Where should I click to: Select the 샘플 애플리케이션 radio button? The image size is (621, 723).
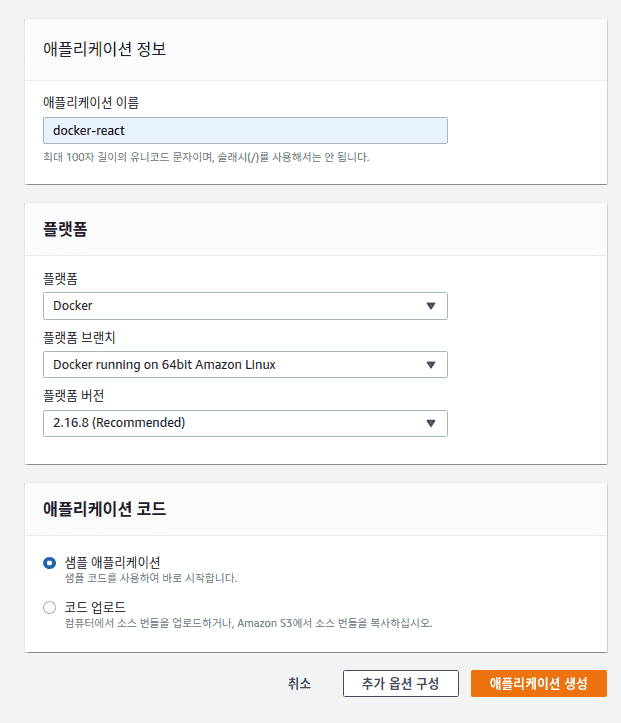pos(50,563)
